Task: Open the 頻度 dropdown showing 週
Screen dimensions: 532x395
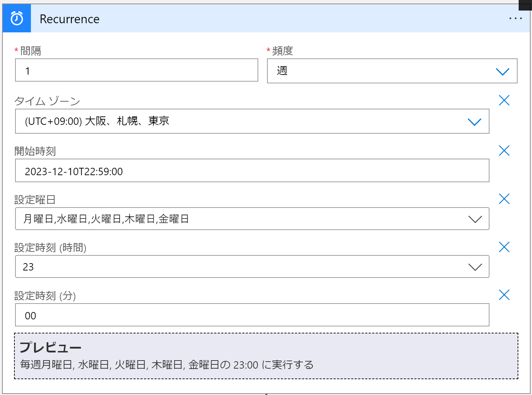Action: click(392, 71)
